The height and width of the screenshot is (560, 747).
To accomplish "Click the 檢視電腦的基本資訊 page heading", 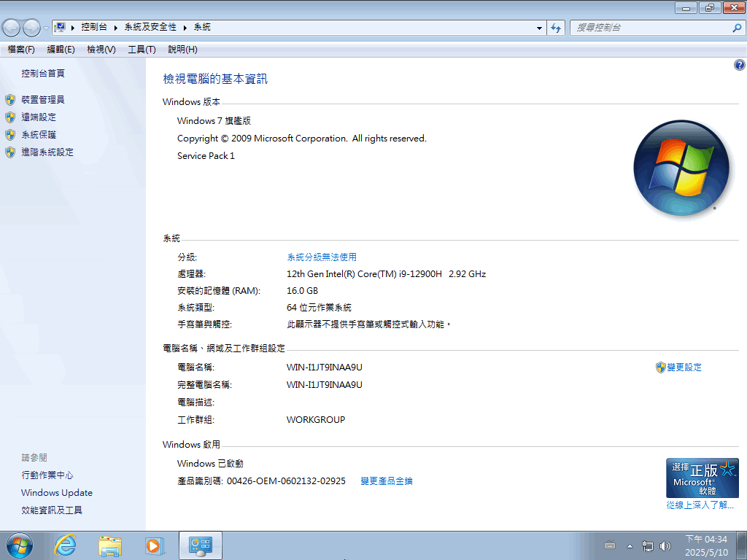I will (x=215, y=79).
